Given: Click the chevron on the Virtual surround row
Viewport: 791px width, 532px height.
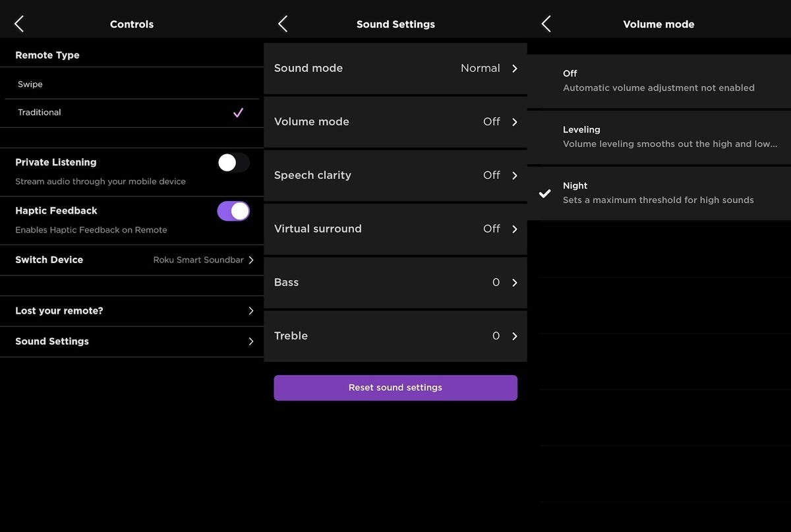Looking at the screenshot, I should coord(515,229).
